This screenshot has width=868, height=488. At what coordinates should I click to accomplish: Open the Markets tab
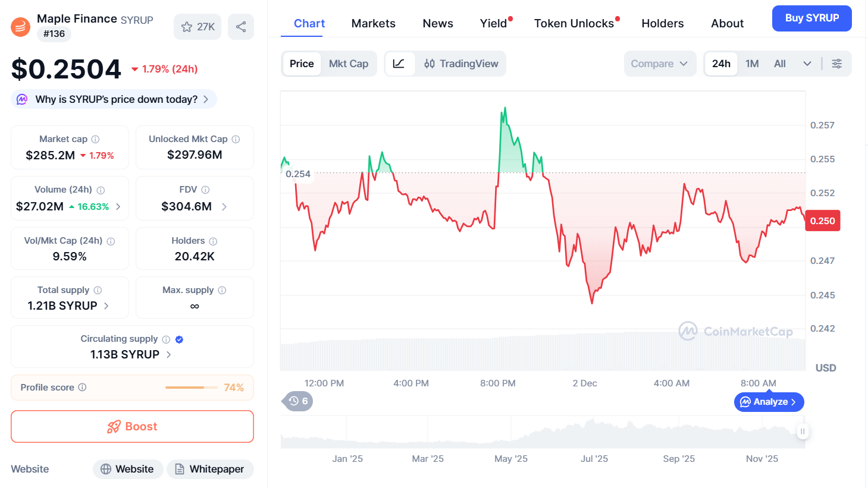[373, 23]
